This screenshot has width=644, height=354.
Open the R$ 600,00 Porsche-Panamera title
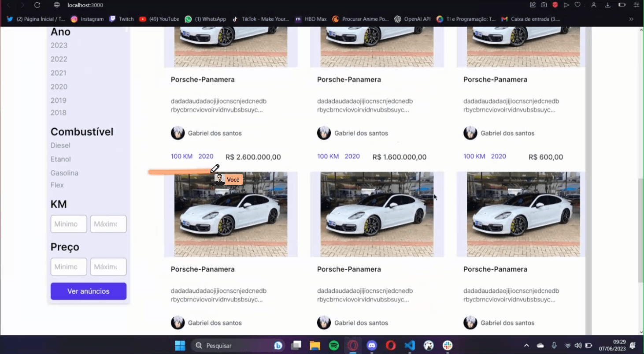pyautogui.click(x=495, y=79)
